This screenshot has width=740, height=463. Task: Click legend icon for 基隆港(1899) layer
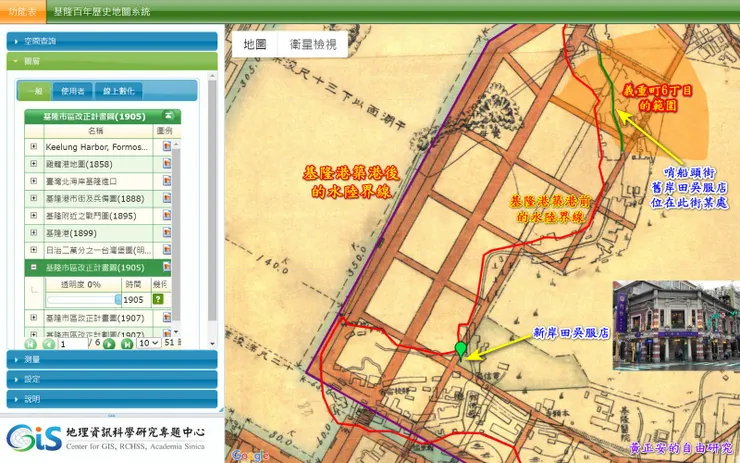tap(166, 233)
